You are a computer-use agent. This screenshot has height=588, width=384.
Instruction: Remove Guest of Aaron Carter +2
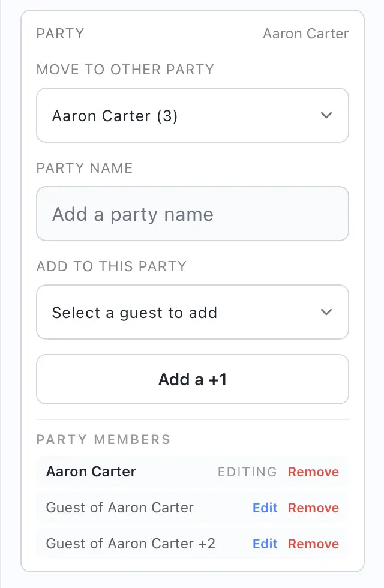point(313,544)
